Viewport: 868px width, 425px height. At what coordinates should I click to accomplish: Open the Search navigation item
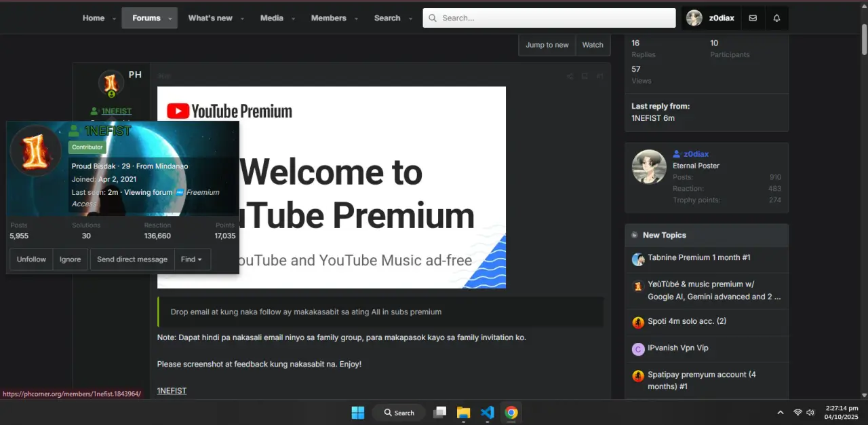click(387, 18)
